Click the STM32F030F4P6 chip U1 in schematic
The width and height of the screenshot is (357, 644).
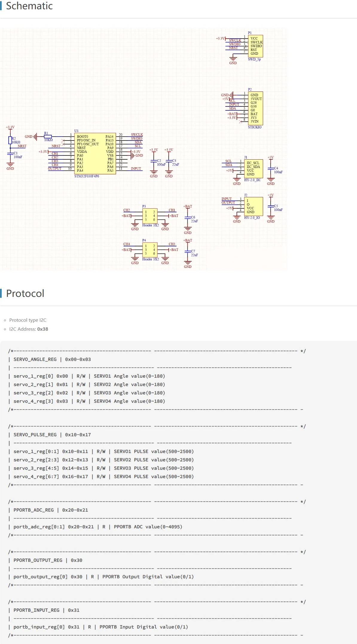click(95, 153)
